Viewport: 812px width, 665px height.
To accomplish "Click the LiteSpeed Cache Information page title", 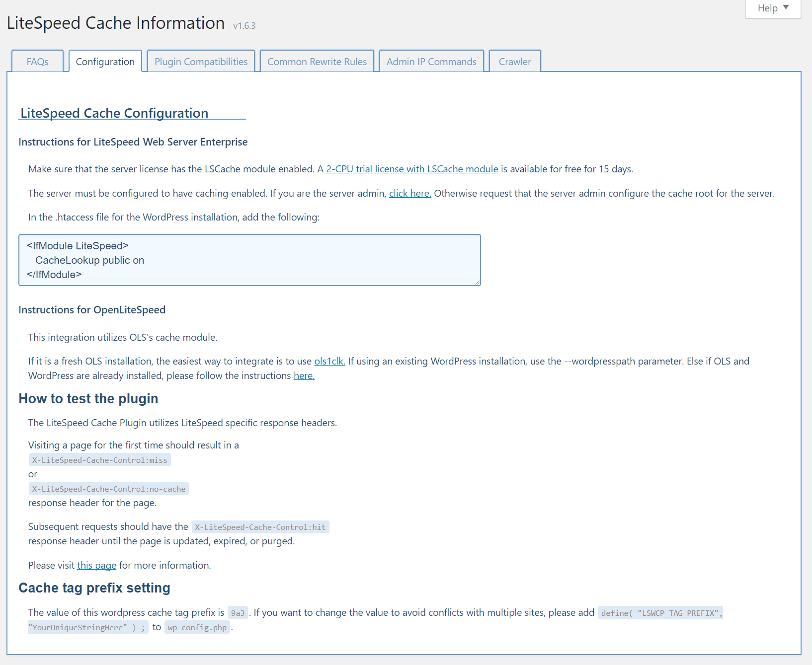I will tap(116, 23).
